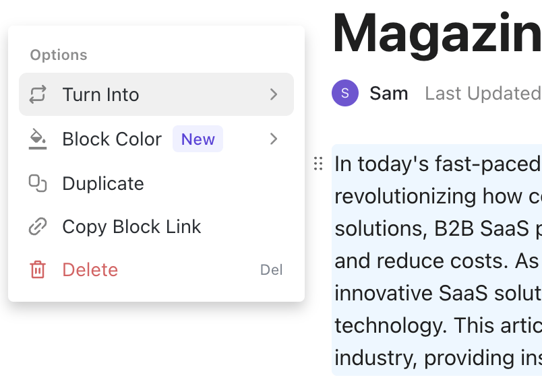Screen dimensions: 542x392
Task: Click the red Delete trash can icon
Action: point(38,270)
